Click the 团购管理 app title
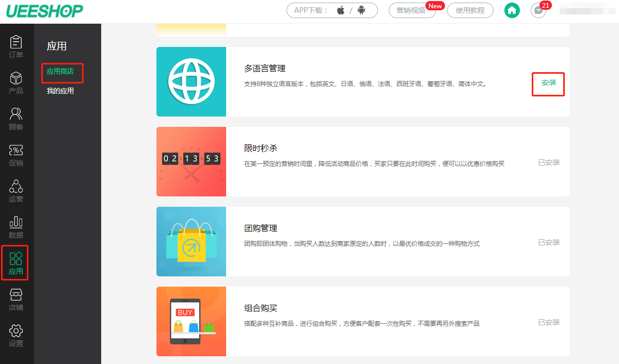Image resolution: width=619 pixels, height=364 pixels. tap(261, 228)
